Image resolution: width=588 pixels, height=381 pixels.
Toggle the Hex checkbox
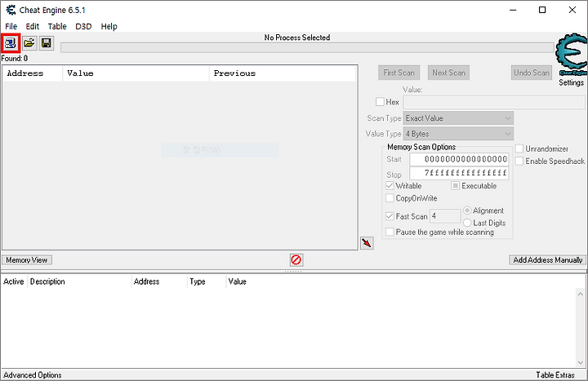[x=380, y=102]
